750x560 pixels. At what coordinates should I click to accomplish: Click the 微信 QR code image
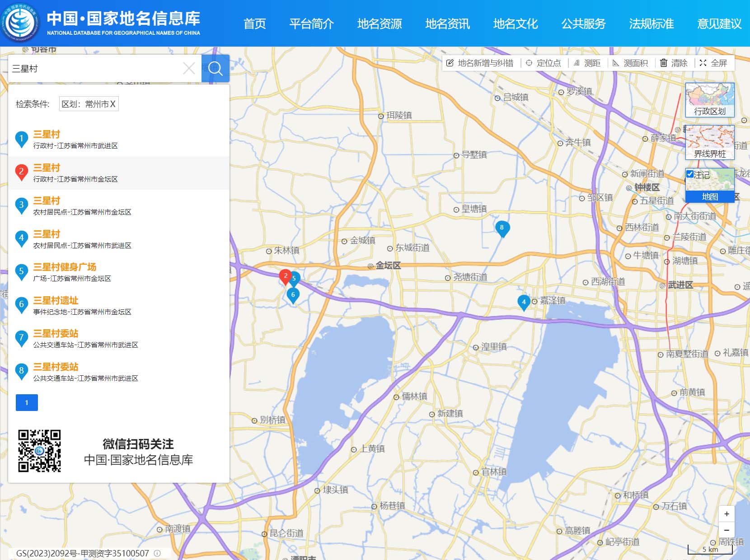[x=39, y=451]
